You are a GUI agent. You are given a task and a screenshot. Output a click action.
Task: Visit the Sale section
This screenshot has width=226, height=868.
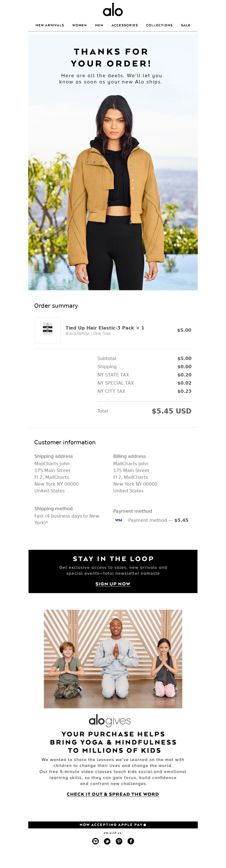click(186, 25)
